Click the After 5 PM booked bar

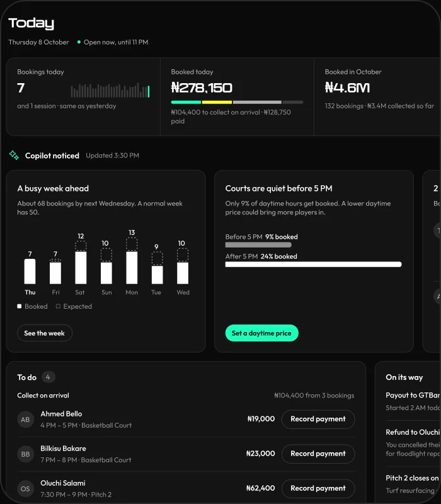(313, 265)
